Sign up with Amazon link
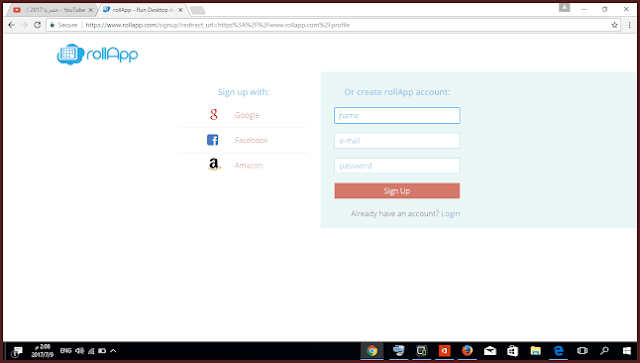Screen dimensions: 640x363 [x=249, y=165]
